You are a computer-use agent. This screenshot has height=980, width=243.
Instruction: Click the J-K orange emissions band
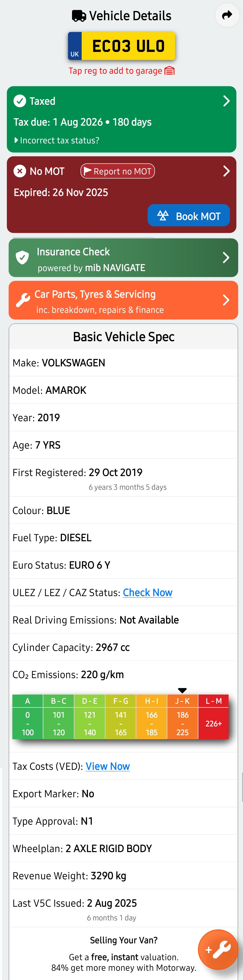(182, 717)
